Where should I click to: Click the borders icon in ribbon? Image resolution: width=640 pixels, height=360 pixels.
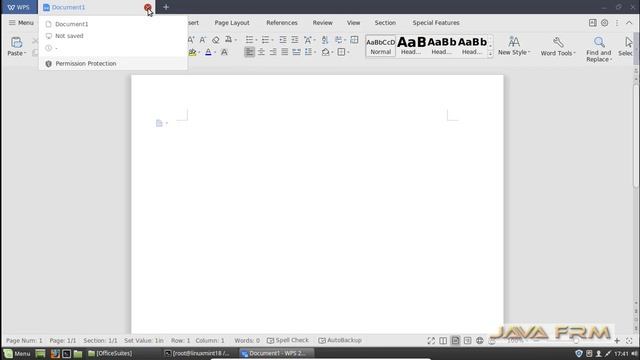point(341,52)
